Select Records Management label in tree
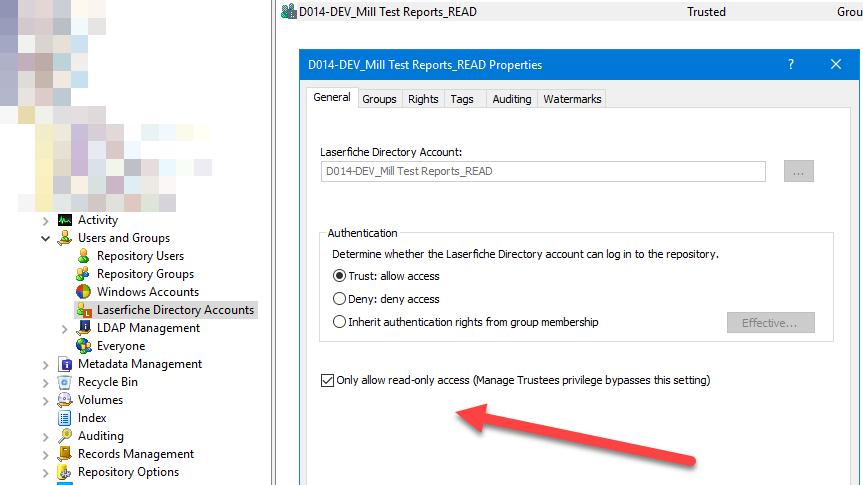 pyautogui.click(x=136, y=454)
